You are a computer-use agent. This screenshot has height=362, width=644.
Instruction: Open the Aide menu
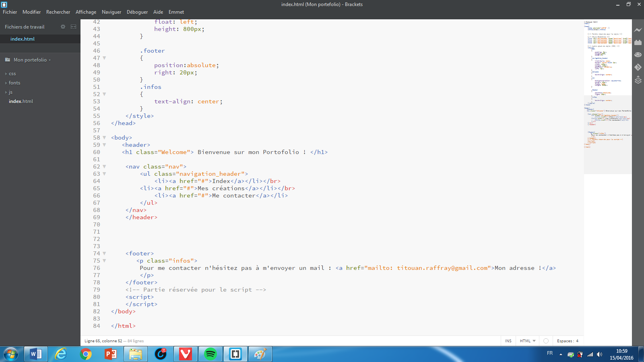(158, 12)
